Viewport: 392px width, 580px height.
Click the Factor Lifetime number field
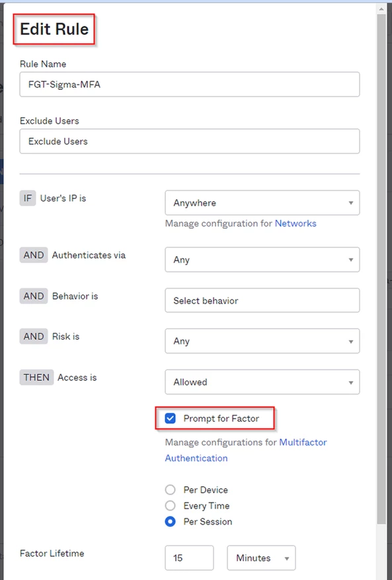tap(189, 558)
